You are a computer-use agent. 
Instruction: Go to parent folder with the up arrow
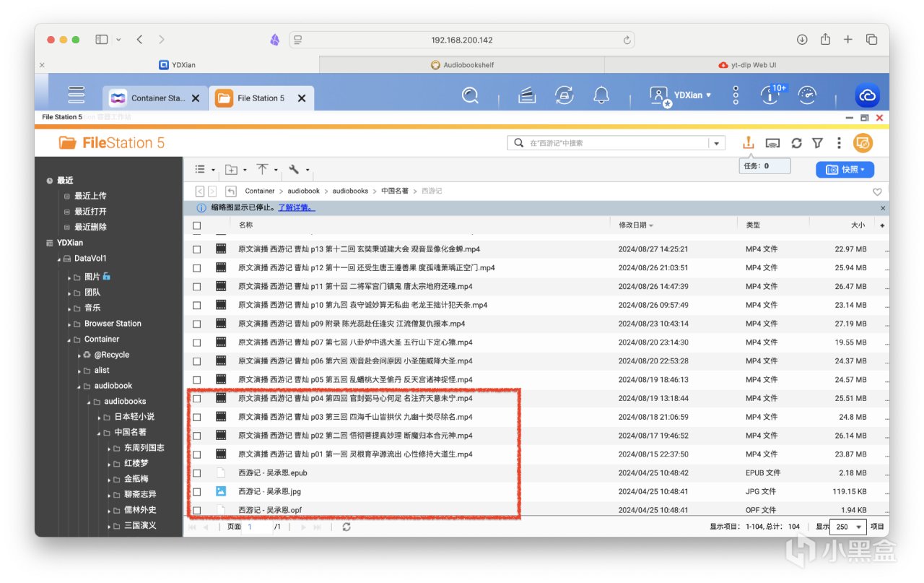231,191
